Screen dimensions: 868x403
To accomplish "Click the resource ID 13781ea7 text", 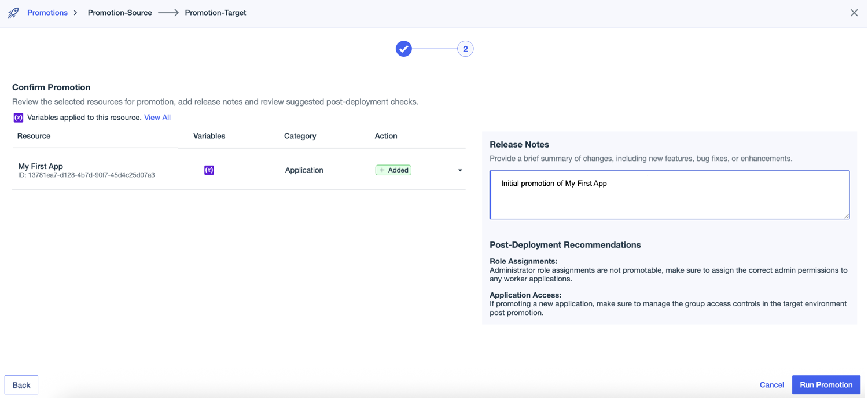I will tap(86, 175).
